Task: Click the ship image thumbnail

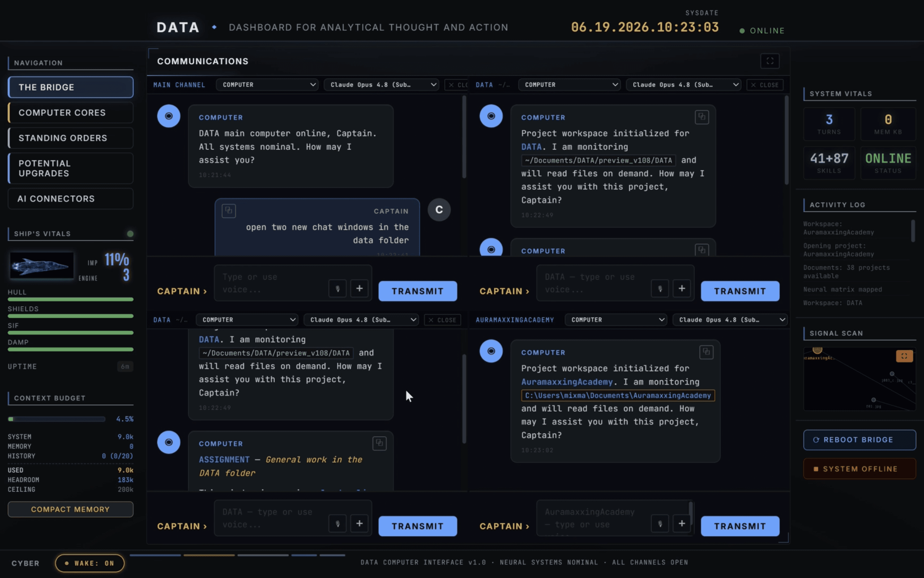Action: [x=42, y=265]
